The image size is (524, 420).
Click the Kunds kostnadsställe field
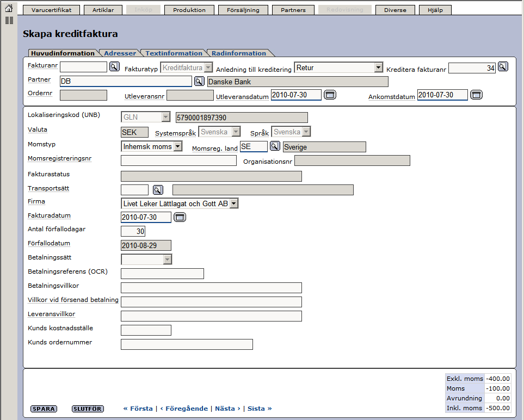click(x=146, y=330)
